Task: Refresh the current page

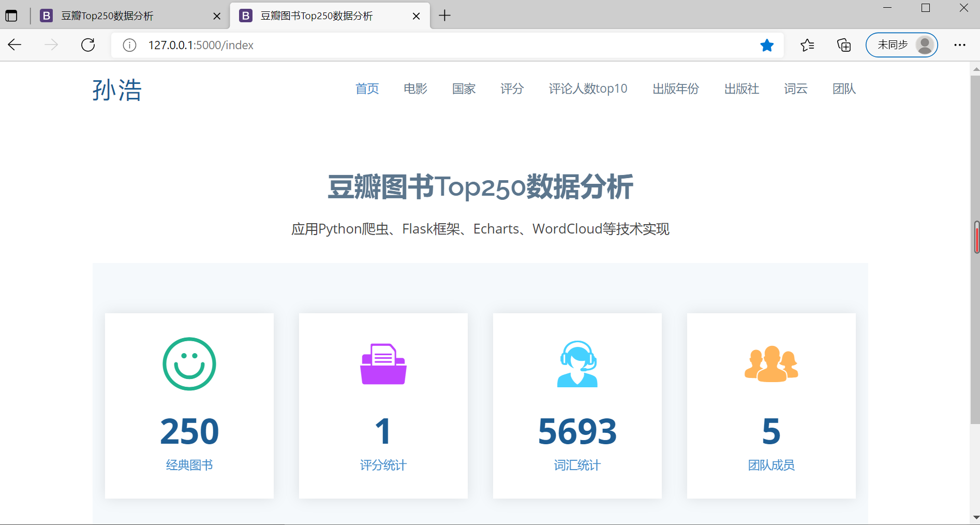Action: point(88,45)
